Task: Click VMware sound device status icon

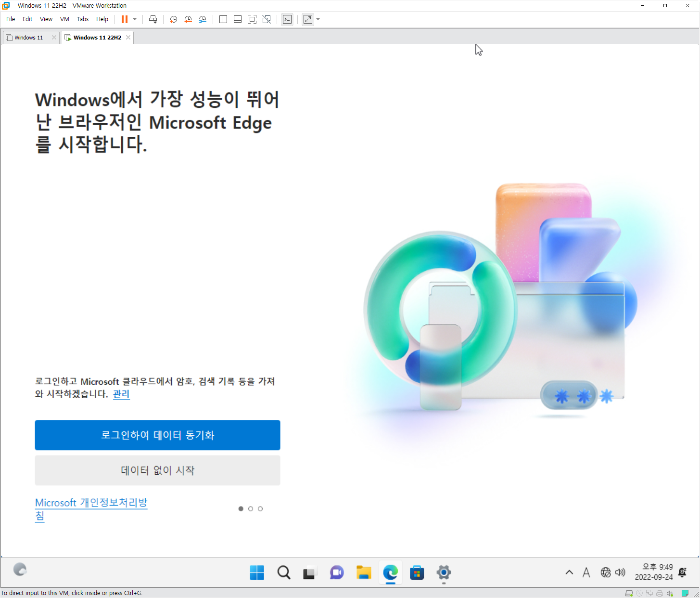Action: click(670, 593)
